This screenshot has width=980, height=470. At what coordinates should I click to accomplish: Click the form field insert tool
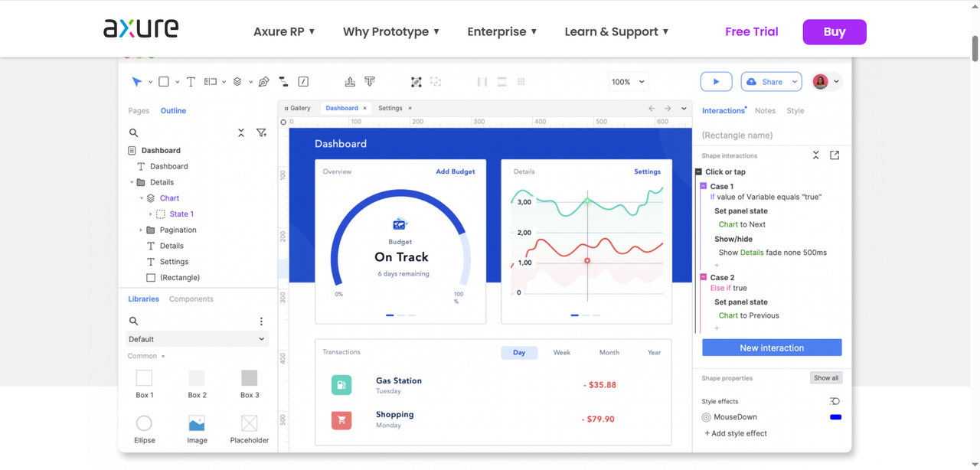pos(211,82)
